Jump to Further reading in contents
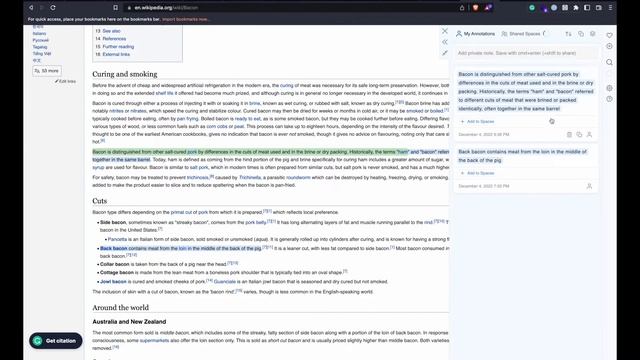 118,47
